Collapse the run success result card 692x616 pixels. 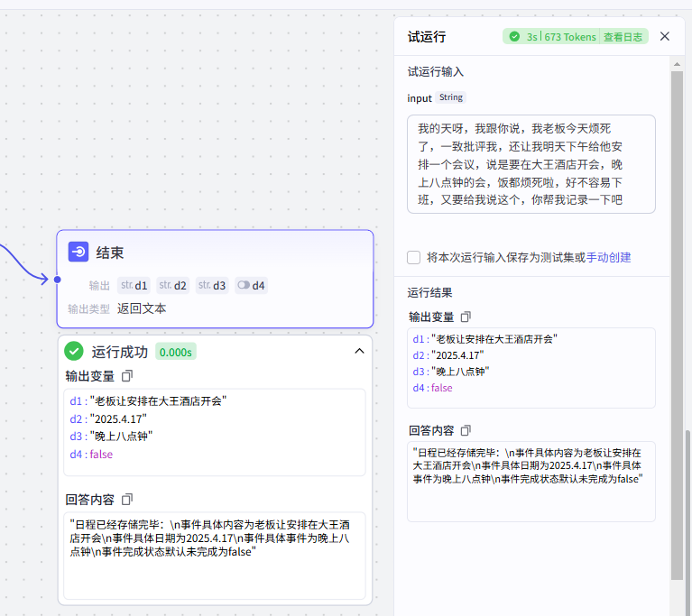359,351
